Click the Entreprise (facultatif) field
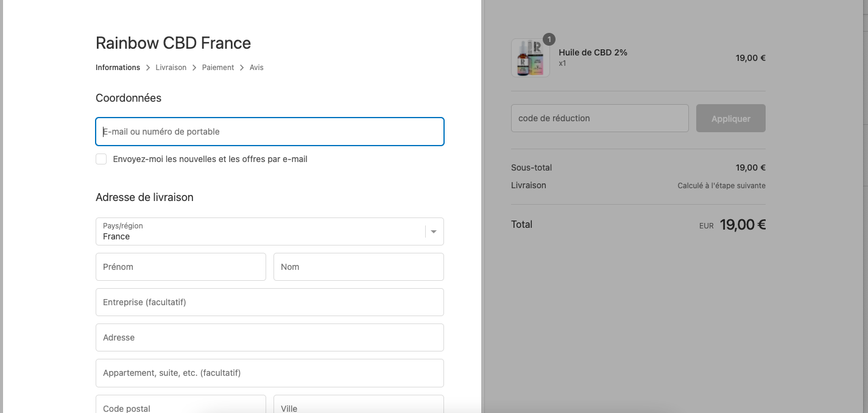Screen dimensions: 868x413 click(270, 302)
